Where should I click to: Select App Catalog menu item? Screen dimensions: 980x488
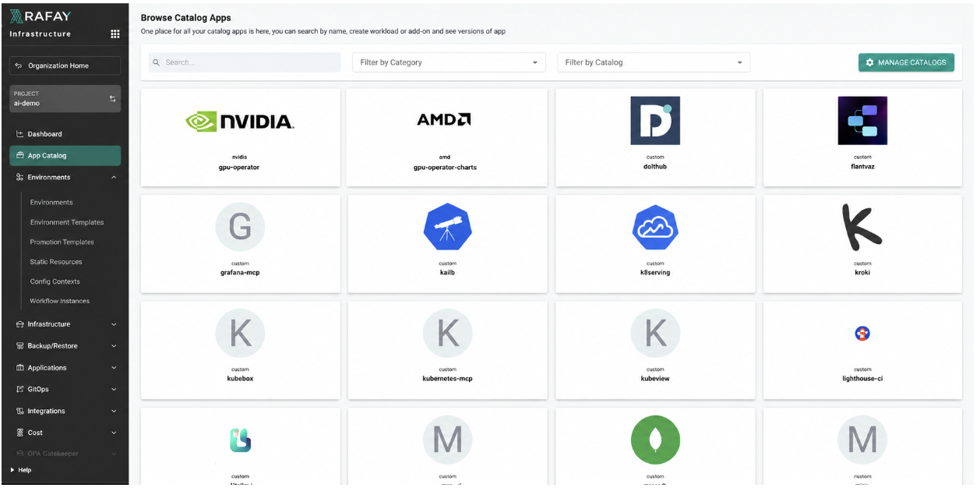[x=65, y=156]
